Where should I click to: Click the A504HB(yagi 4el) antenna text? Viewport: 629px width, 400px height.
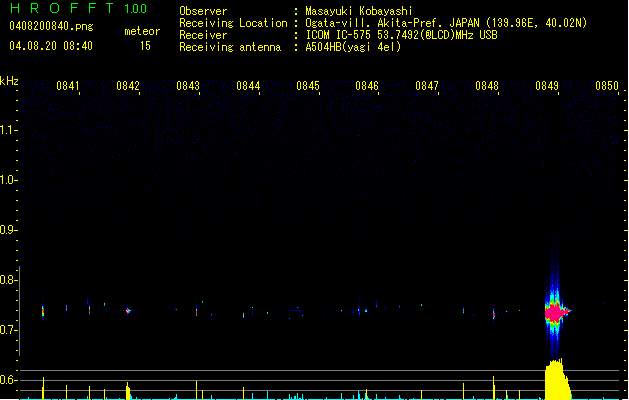pyautogui.click(x=353, y=47)
